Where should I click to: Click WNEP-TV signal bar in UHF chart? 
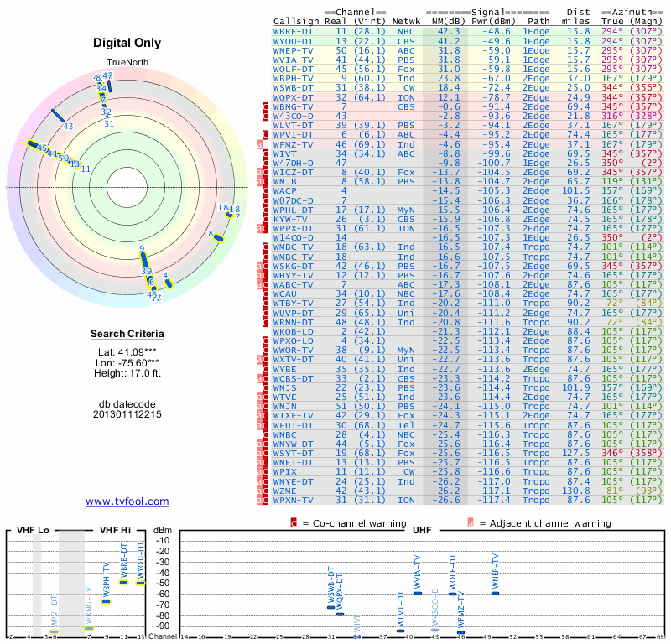(495, 593)
